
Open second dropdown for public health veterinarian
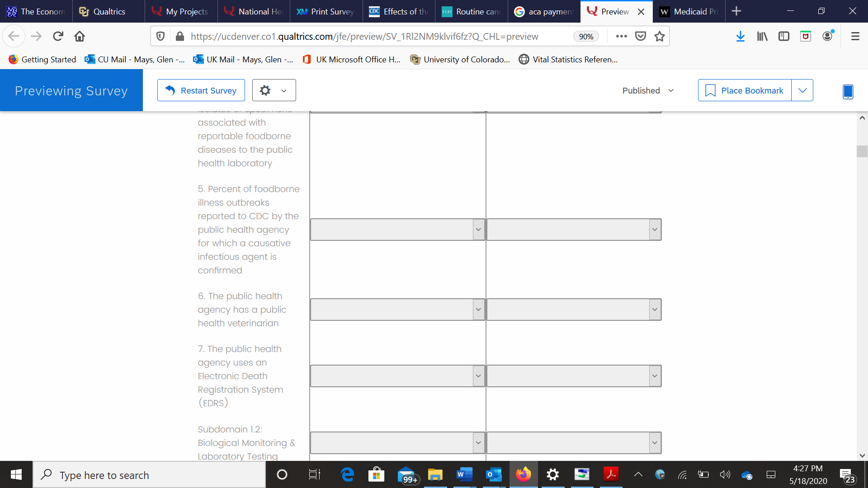coord(573,310)
